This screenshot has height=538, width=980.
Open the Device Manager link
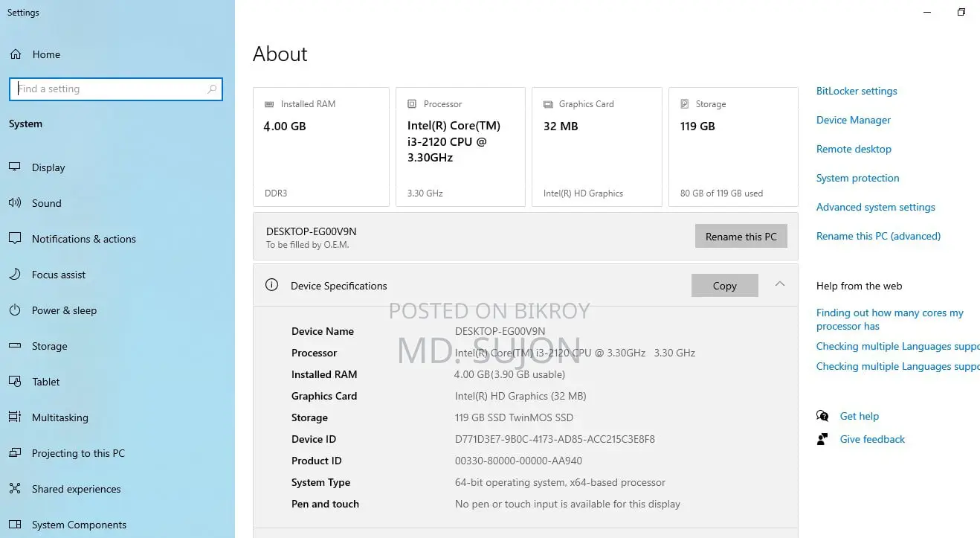(854, 120)
